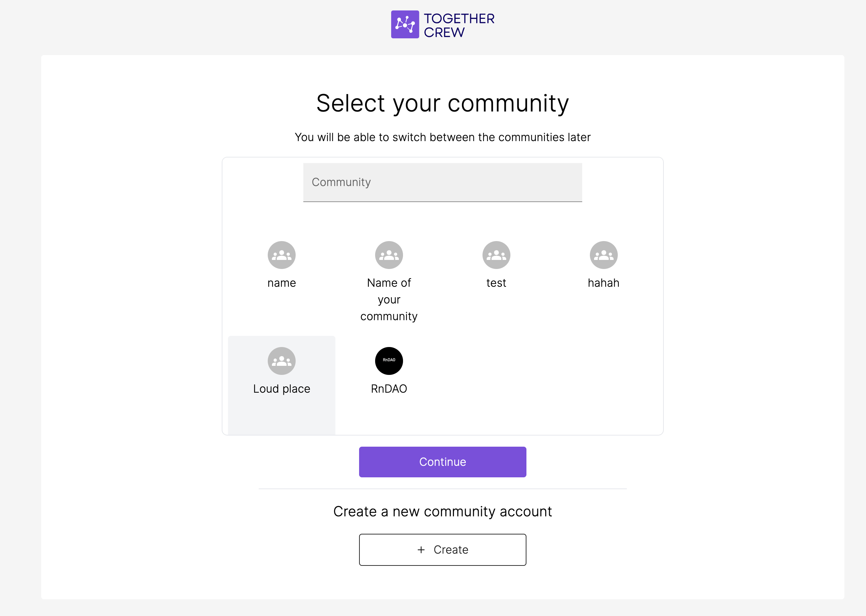The image size is (866, 616).
Task: Select the black RnDAO community logo
Action: pyautogui.click(x=389, y=361)
